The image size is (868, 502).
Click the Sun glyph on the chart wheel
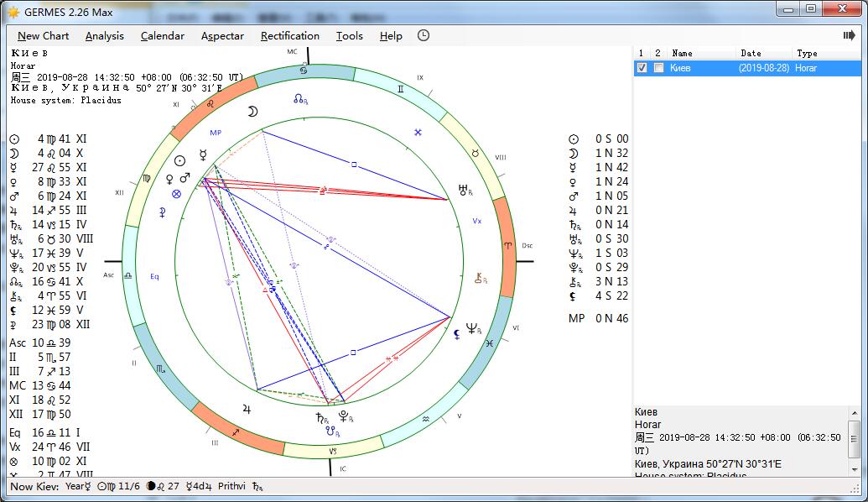(x=179, y=161)
